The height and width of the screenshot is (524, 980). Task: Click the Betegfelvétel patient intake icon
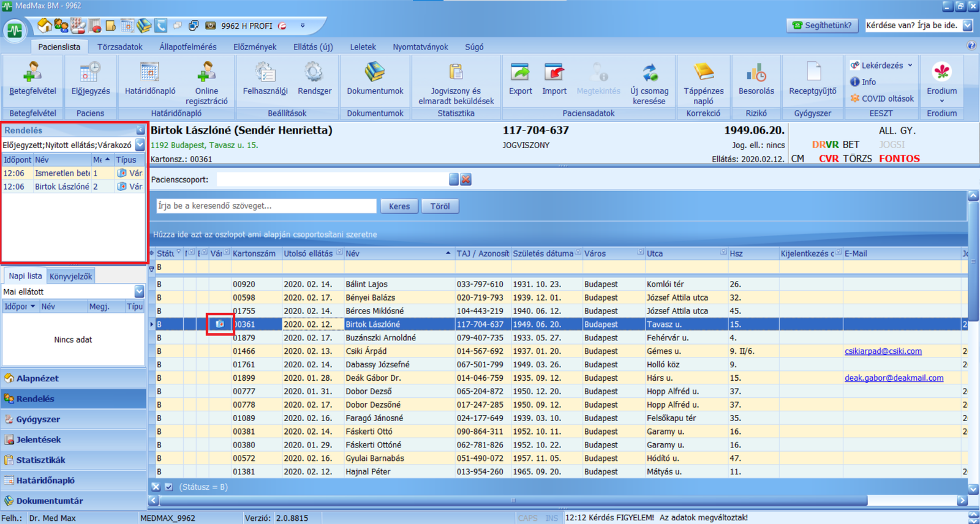click(32, 73)
